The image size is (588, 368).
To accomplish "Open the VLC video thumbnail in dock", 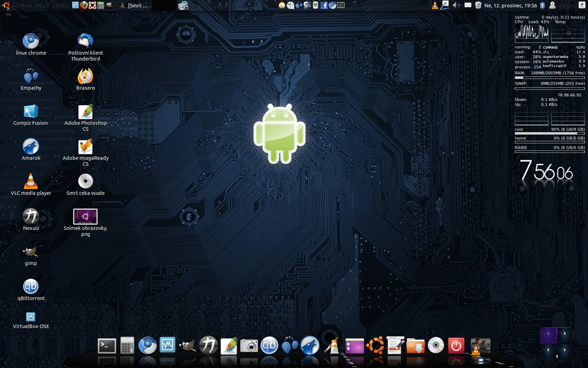I will 481,346.
